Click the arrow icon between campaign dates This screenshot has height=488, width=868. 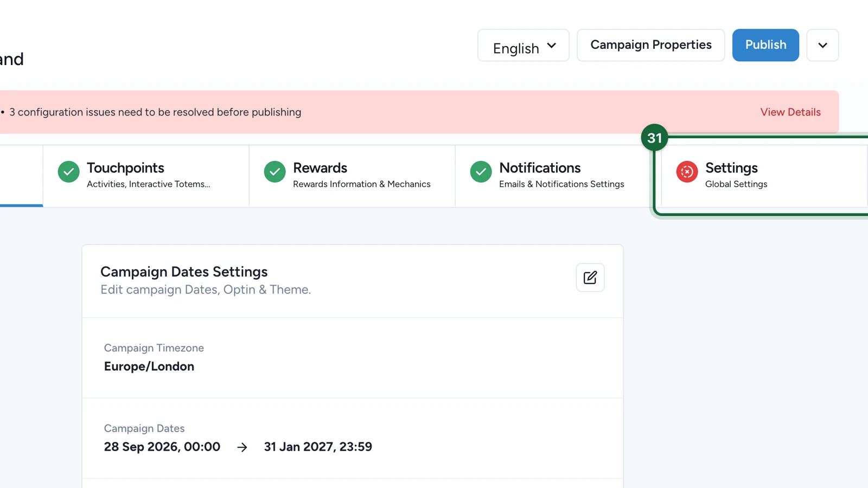(x=242, y=447)
